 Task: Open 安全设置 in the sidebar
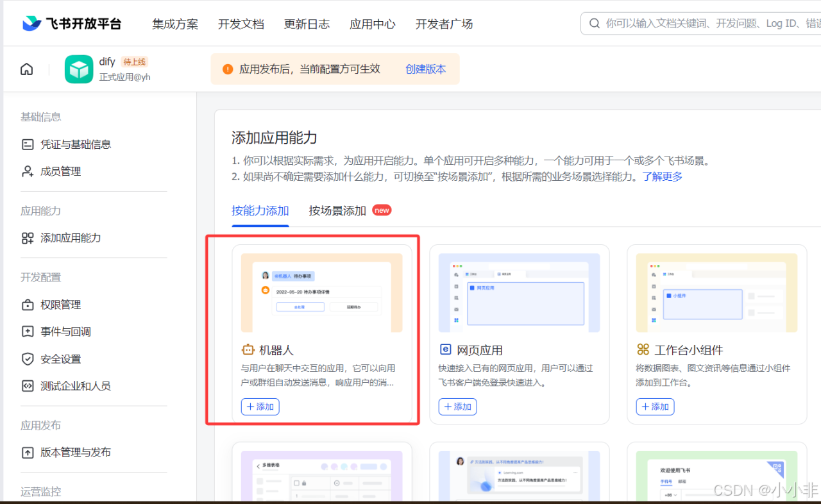61,359
